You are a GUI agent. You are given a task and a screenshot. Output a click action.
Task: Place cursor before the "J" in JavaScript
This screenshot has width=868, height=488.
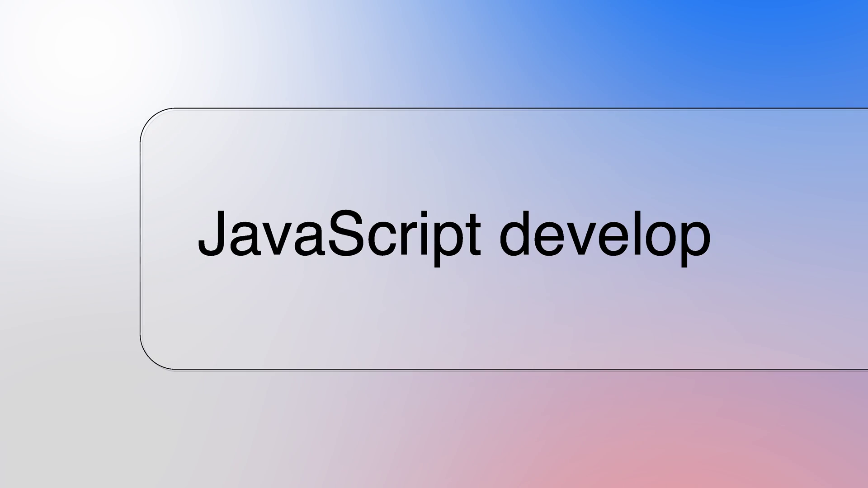[x=198, y=234]
